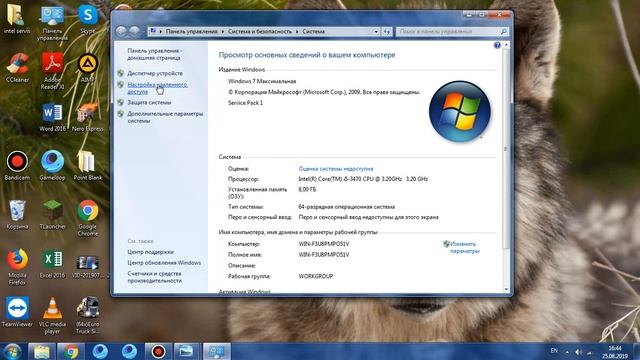Select the 8,00 ГБ memory value
640x360 pixels.
tap(307, 189)
